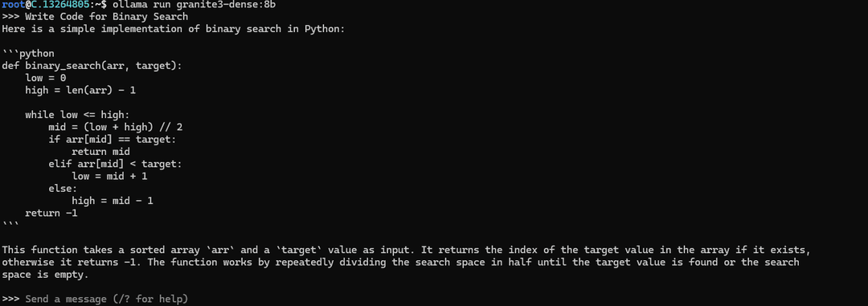The width and height of the screenshot is (868, 306).
Task: Click the "return -1" code line
Action: click(51, 213)
